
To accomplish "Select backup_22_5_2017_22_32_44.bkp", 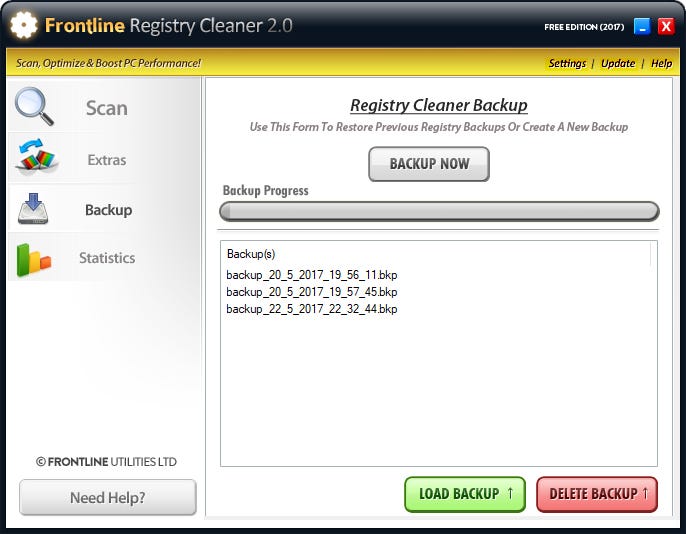I will point(312,309).
